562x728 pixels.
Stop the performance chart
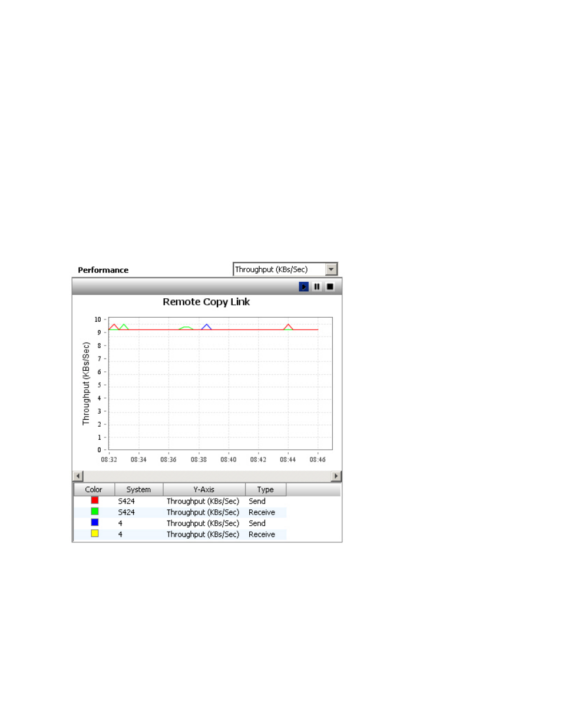pos(330,286)
